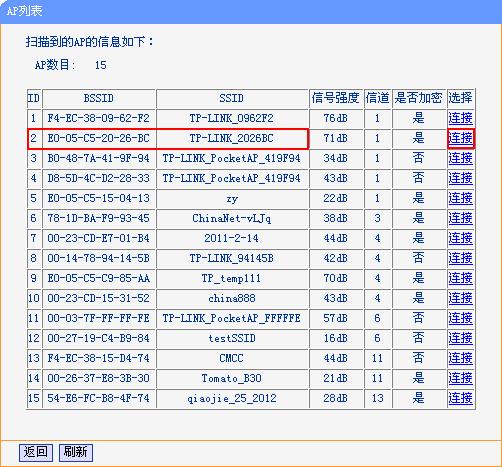
Task: Click 连接 for CMCC network
Action: tap(460, 358)
